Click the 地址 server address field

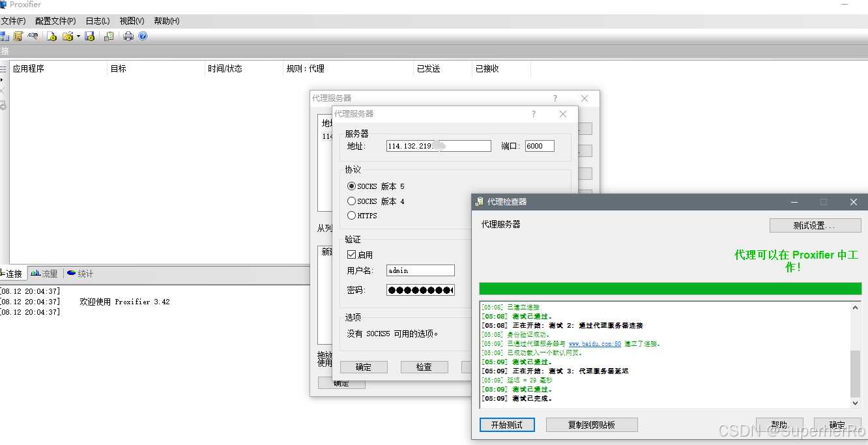439,146
